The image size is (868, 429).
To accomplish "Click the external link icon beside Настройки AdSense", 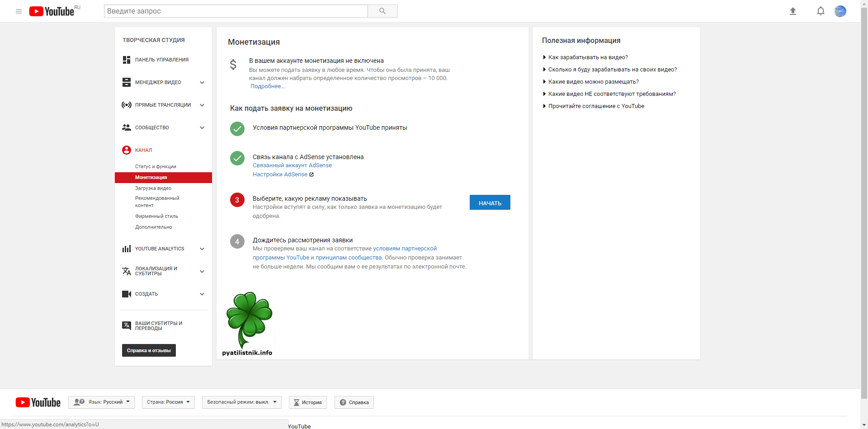I will click(311, 174).
